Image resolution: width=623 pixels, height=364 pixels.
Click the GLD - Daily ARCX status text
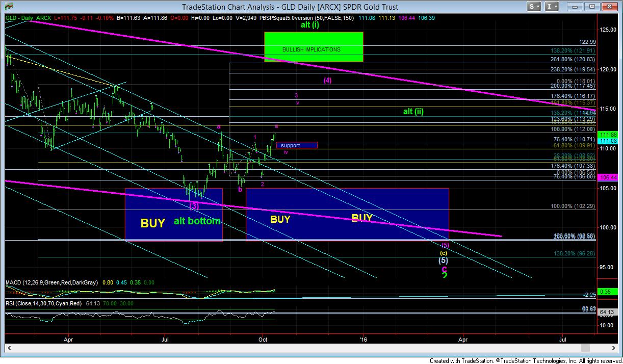coord(28,18)
